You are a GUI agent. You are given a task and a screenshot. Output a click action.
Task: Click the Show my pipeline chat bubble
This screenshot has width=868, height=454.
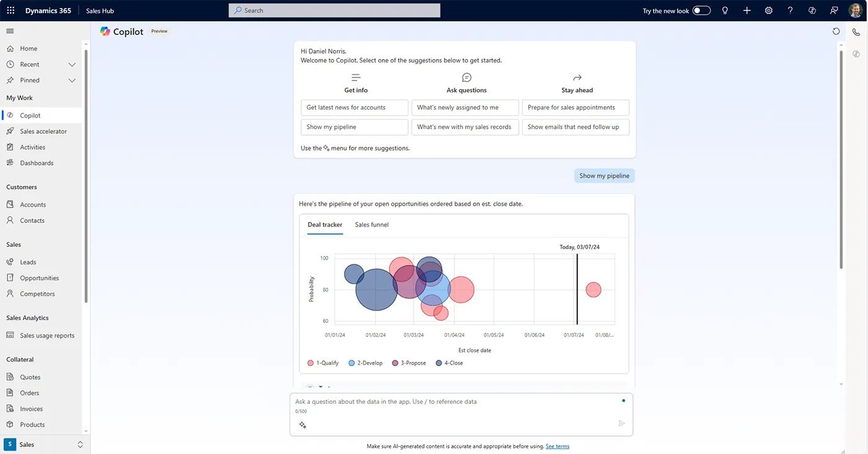[x=604, y=176]
